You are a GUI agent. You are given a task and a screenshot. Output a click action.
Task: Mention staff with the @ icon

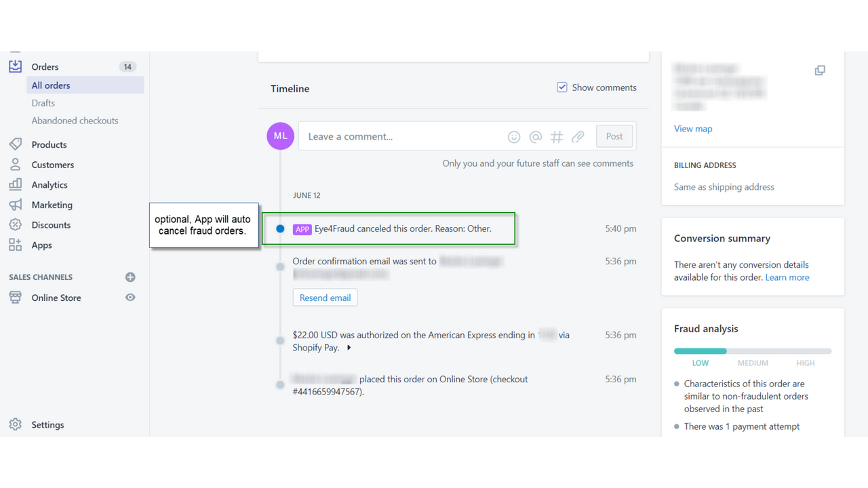[x=536, y=137]
